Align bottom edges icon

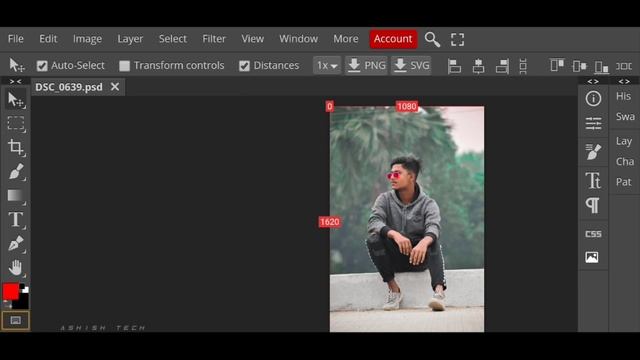601,66
